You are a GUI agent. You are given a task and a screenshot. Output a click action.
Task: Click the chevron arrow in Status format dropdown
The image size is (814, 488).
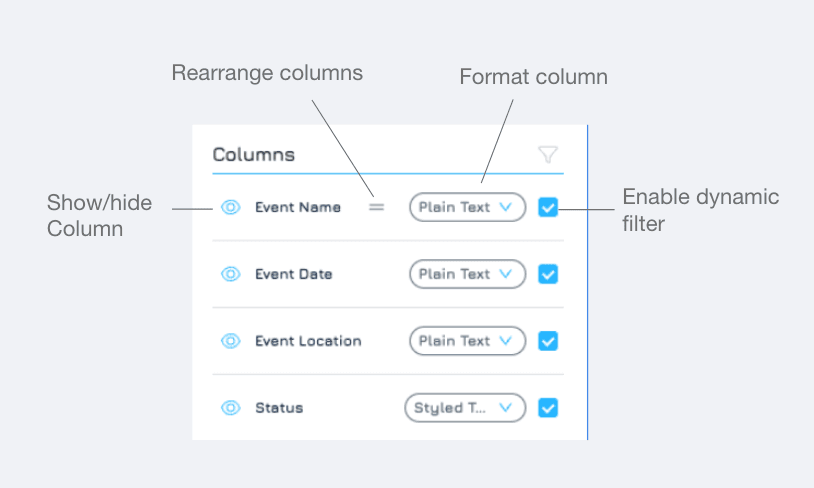click(506, 408)
